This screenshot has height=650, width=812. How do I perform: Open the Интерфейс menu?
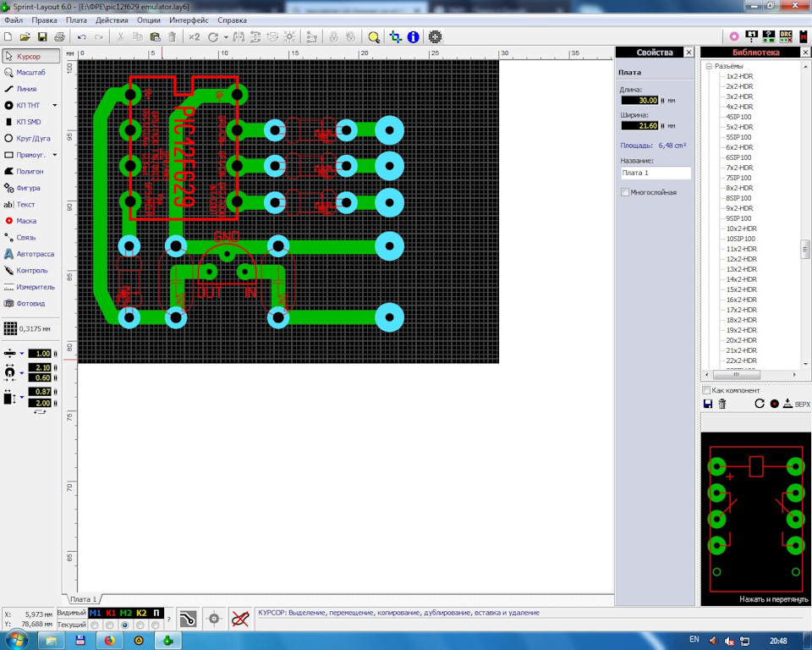tap(189, 20)
